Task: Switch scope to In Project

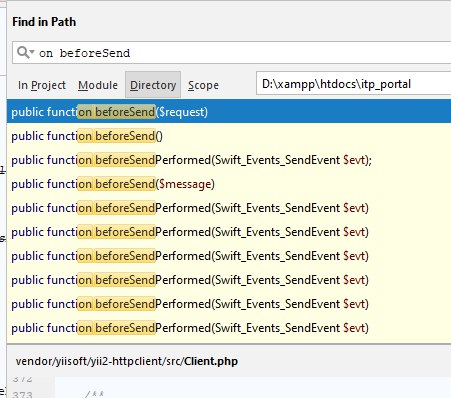Action: coord(42,85)
